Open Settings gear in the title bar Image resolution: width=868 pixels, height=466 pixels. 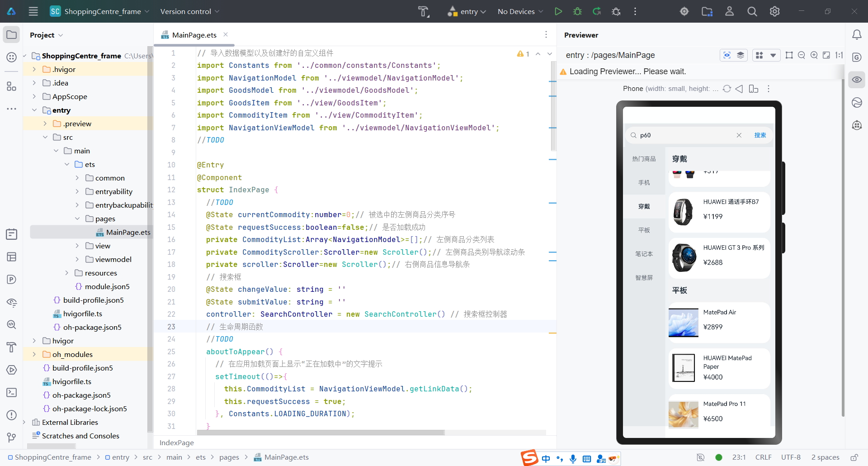click(775, 11)
